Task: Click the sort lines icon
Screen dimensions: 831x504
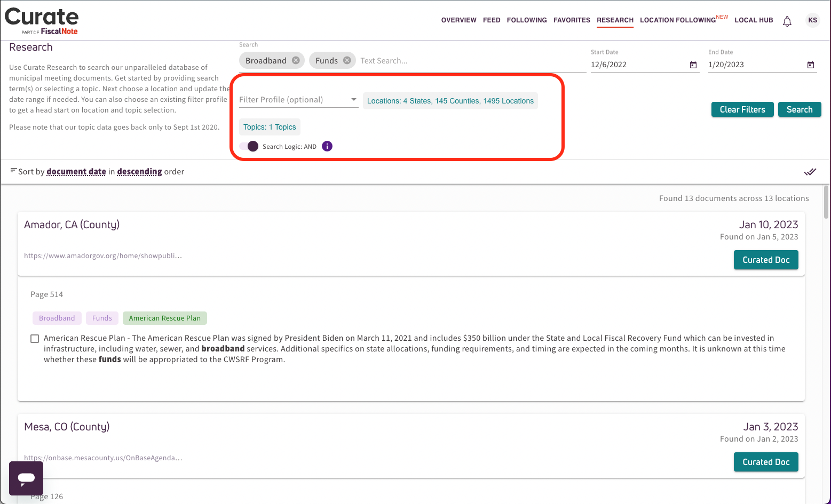Action: click(13, 171)
